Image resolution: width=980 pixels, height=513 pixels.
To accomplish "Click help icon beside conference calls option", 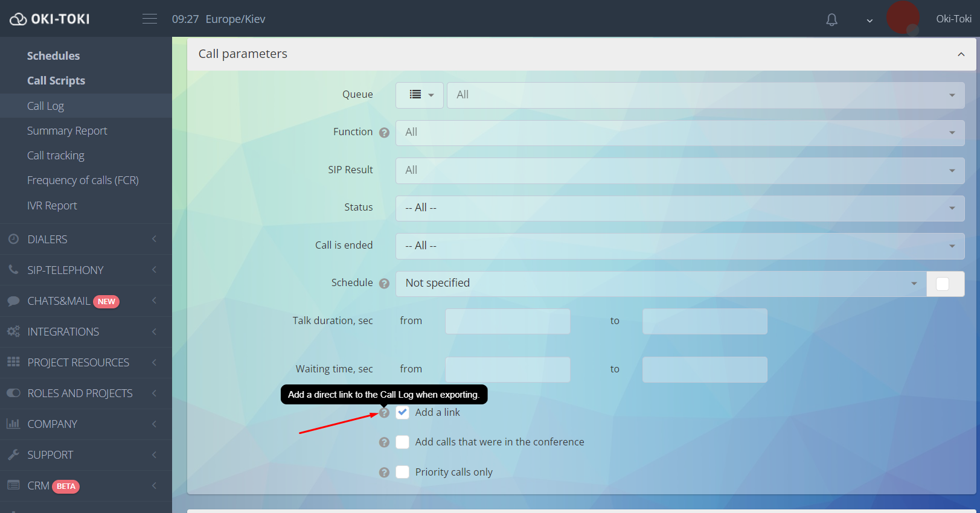I will click(384, 442).
